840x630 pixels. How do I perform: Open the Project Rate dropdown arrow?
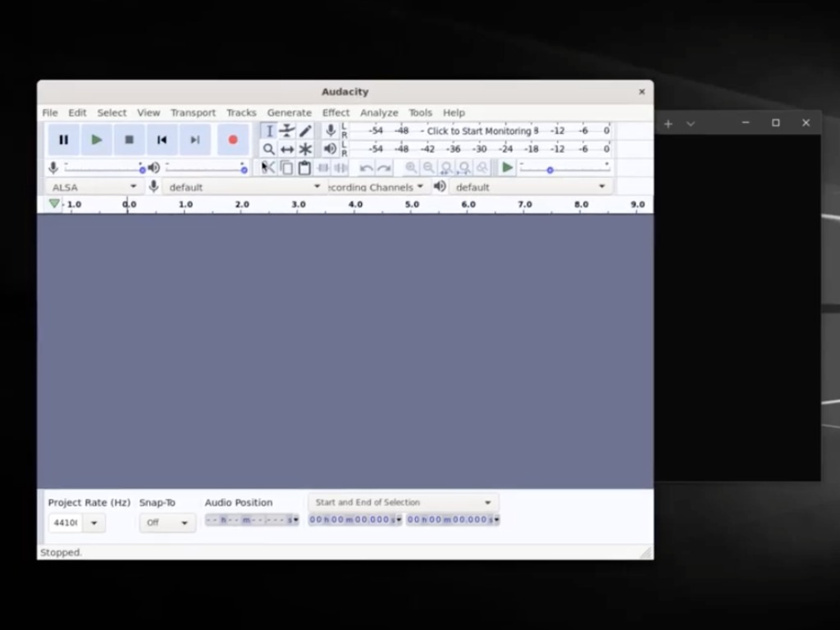coord(94,523)
